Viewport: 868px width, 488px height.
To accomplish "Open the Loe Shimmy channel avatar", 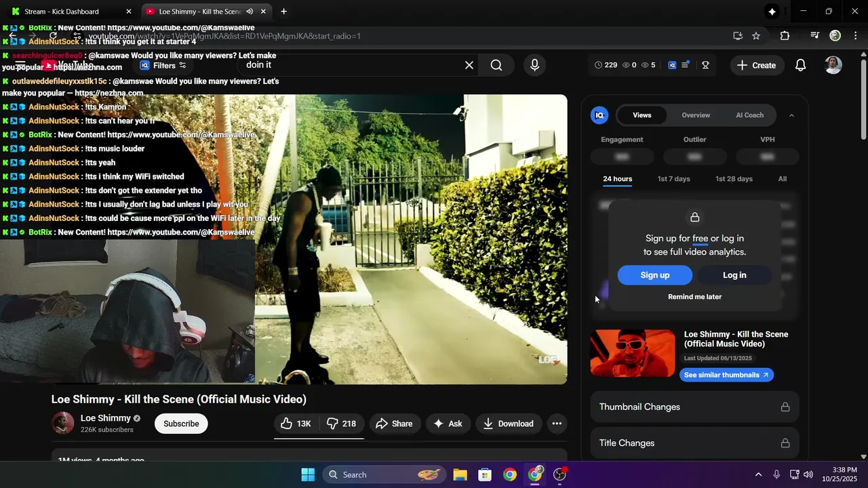I will [63, 423].
